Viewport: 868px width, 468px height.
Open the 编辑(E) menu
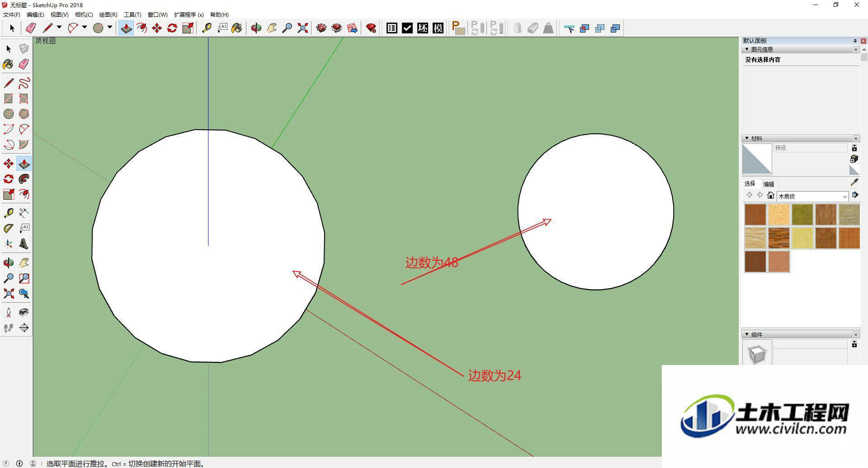click(x=35, y=14)
